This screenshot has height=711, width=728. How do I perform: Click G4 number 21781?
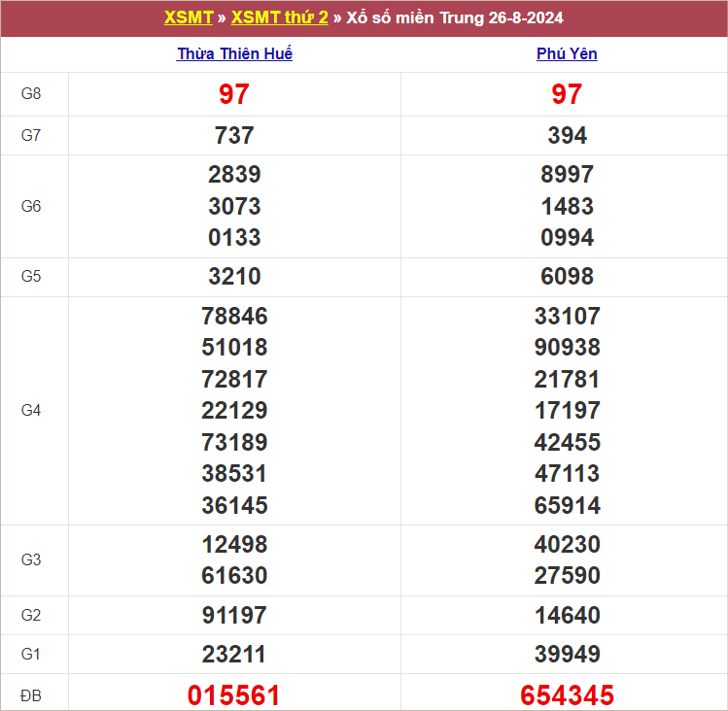567,379
